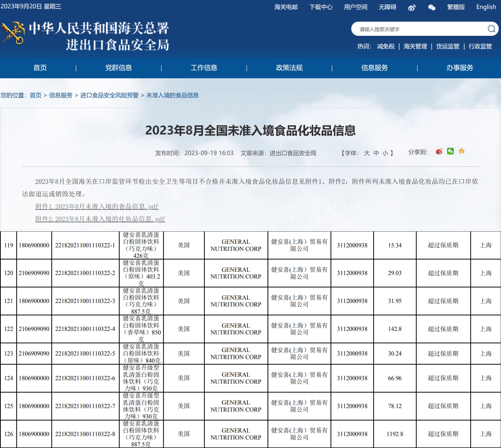Click product name in row 123
This screenshot has height=448, width=501.
(x=141, y=353)
